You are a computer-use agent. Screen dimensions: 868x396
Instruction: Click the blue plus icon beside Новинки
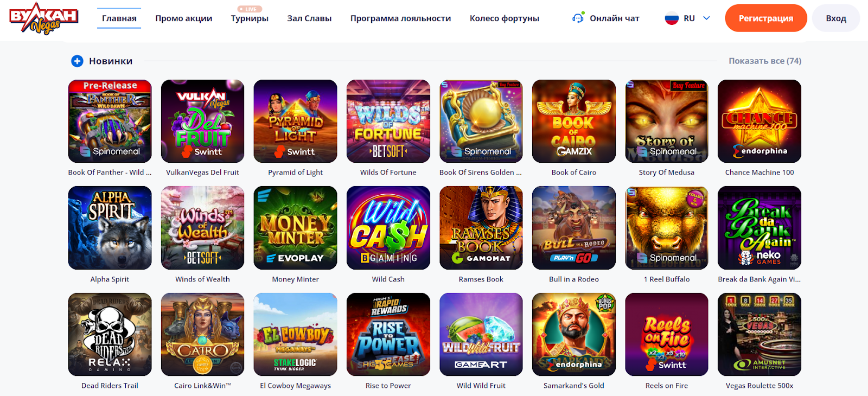(x=77, y=61)
